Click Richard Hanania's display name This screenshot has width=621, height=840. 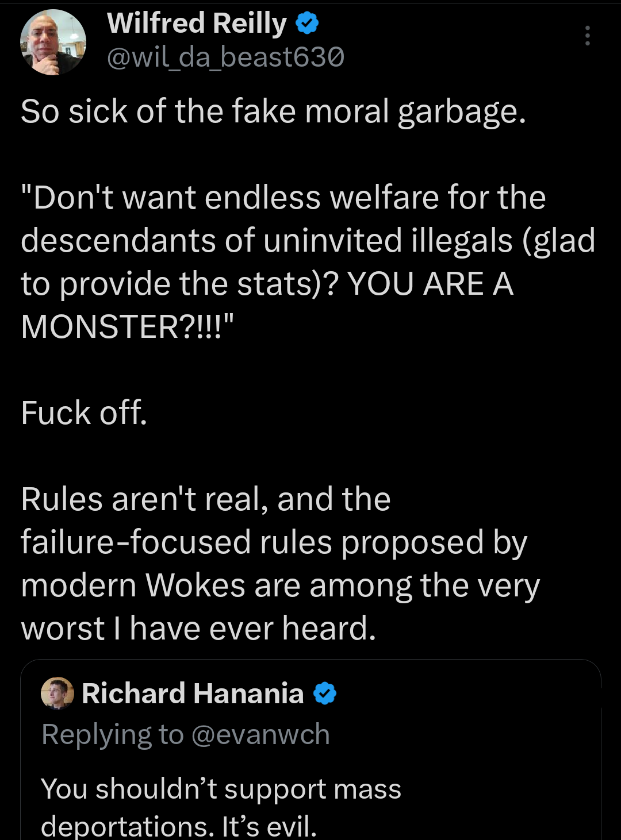pos(194,693)
